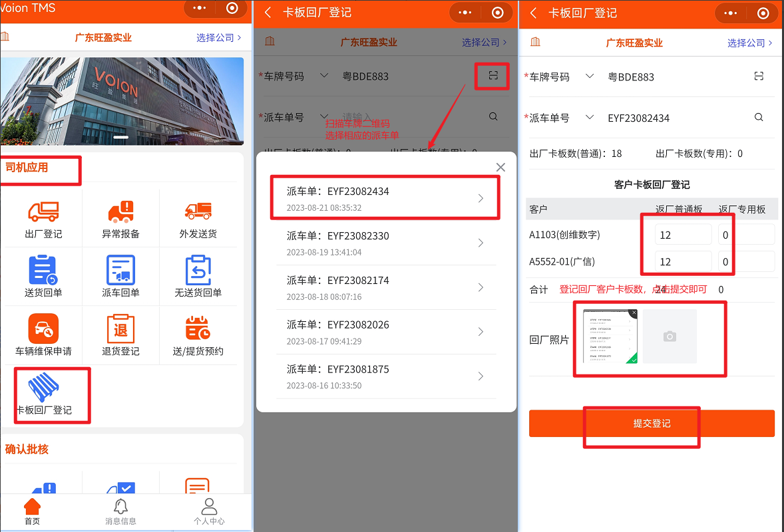Close the 派车单 selection popup

pyautogui.click(x=500, y=168)
